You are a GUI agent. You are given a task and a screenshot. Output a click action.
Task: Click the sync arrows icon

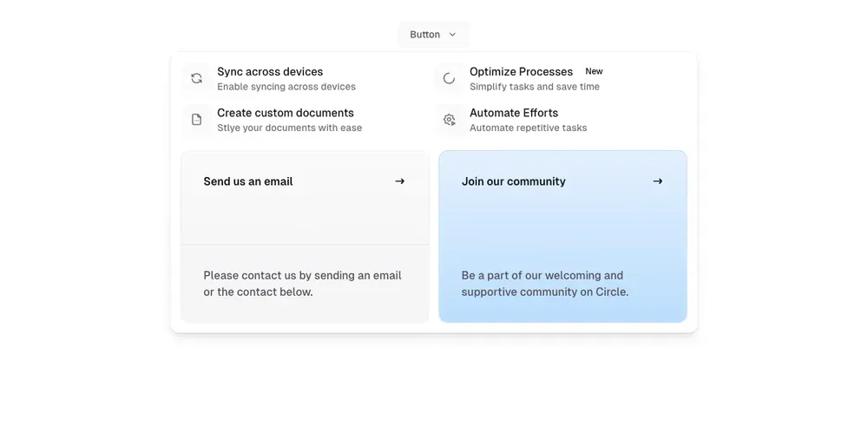[197, 78]
